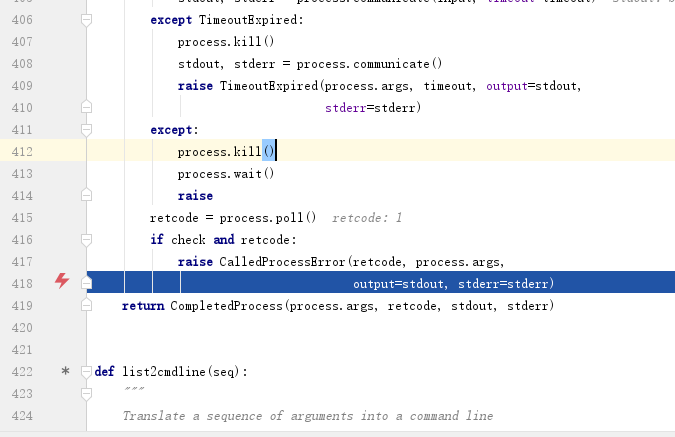Click the inline hint 'retcode: 1'
The image size is (675, 437).
(367, 218)
